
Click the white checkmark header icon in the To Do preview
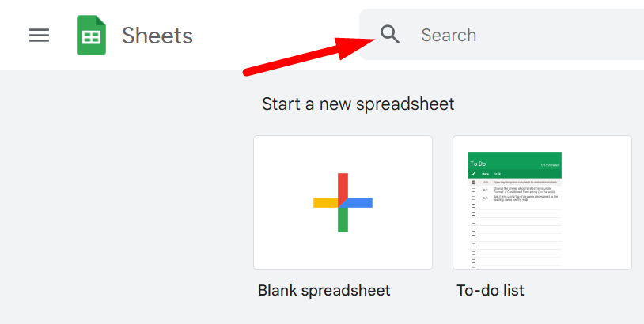coord(473,174)
